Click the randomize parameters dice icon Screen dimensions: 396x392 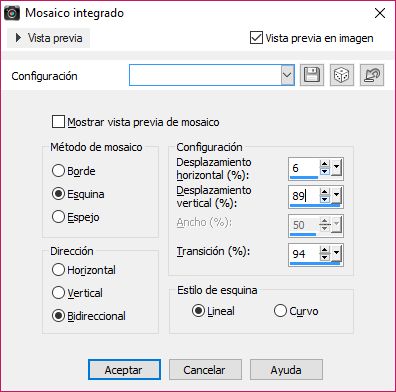coord(342,75)
